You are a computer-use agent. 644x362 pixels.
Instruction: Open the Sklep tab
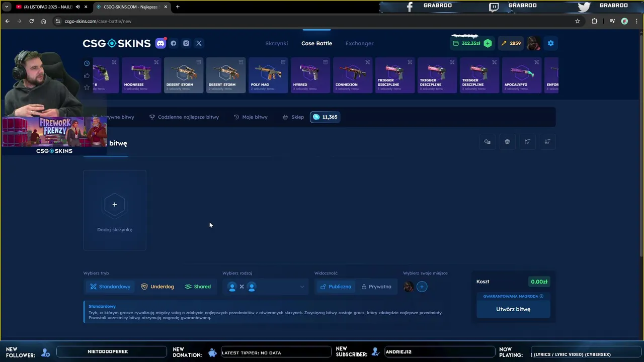pyautogui.click(x=293, y=117)
